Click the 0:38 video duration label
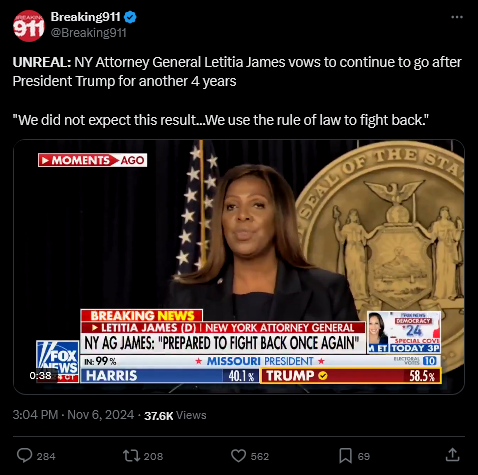The height and width of the screenshot is (475, 478). pyautogui.click(x=40, y=376)
